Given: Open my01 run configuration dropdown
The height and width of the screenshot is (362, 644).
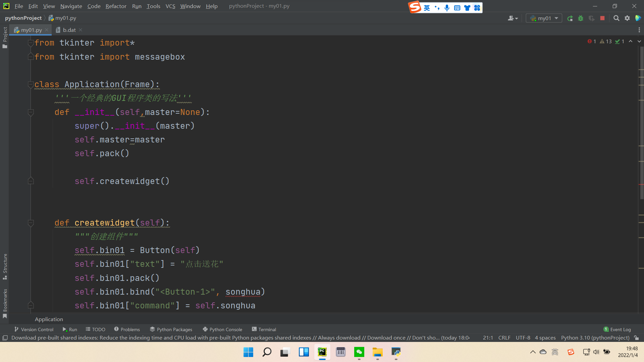Looking at the screenshot, I should 544,18.
